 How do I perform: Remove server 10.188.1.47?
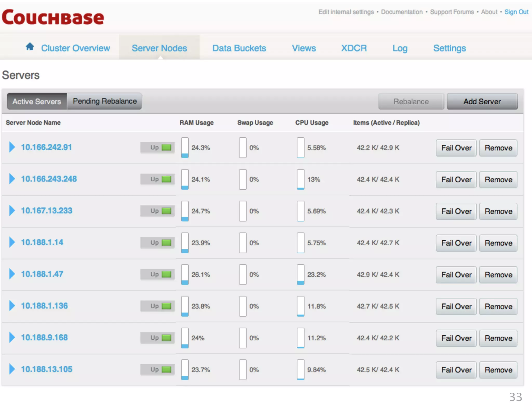pyautogui.click(x=498, y=275)
